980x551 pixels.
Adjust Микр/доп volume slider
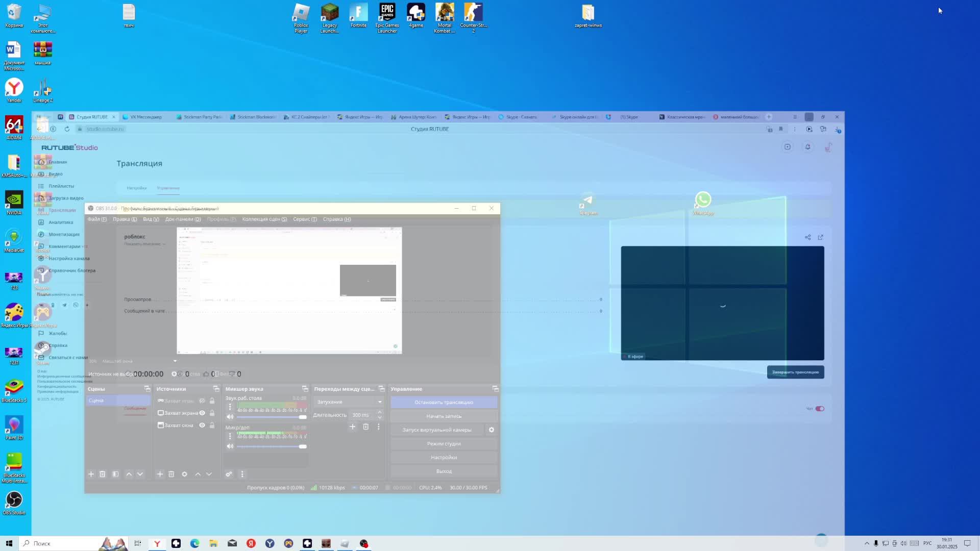point(302,446)
